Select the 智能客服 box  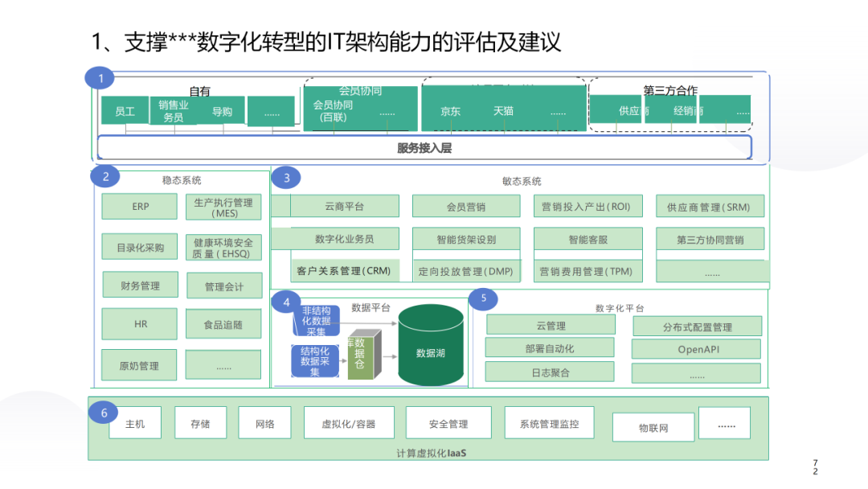[588, 239]
